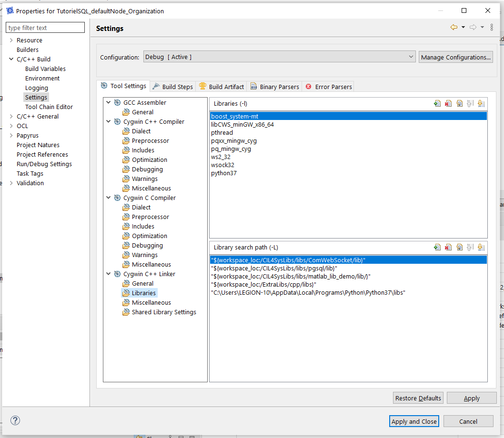Move path down in Library search path toolbar

pos(481,247)
